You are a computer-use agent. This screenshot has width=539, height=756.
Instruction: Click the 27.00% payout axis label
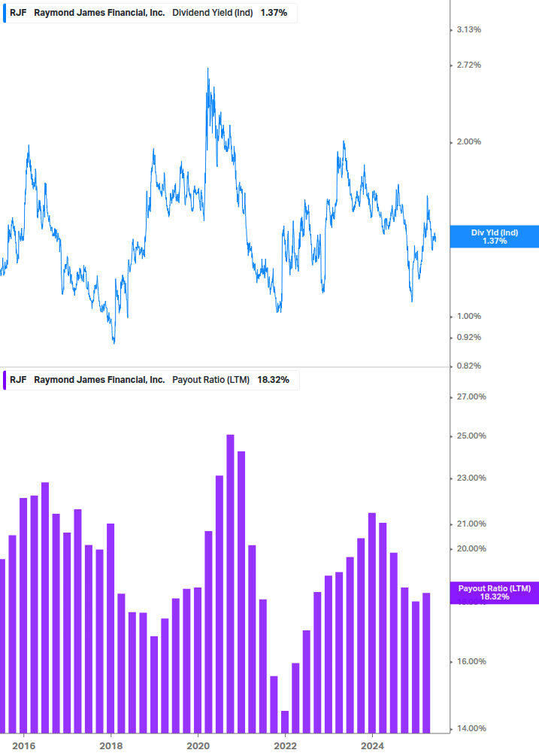point(471,396)
